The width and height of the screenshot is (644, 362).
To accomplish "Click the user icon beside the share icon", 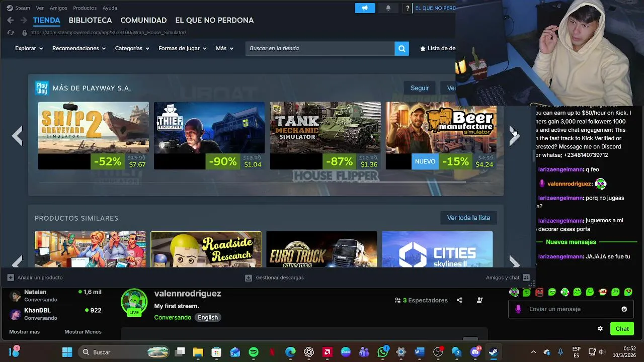I will pyautogui.click(x=479, y=300).
